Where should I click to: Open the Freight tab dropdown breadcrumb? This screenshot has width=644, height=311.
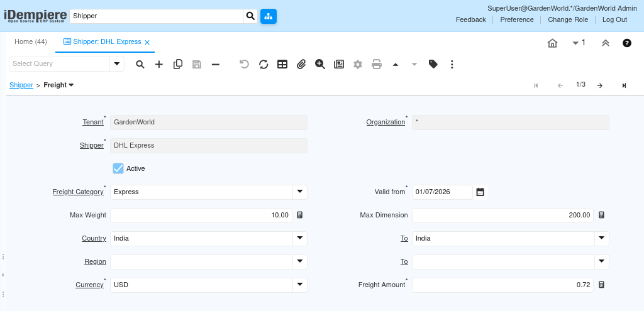(x=58, y=85)
